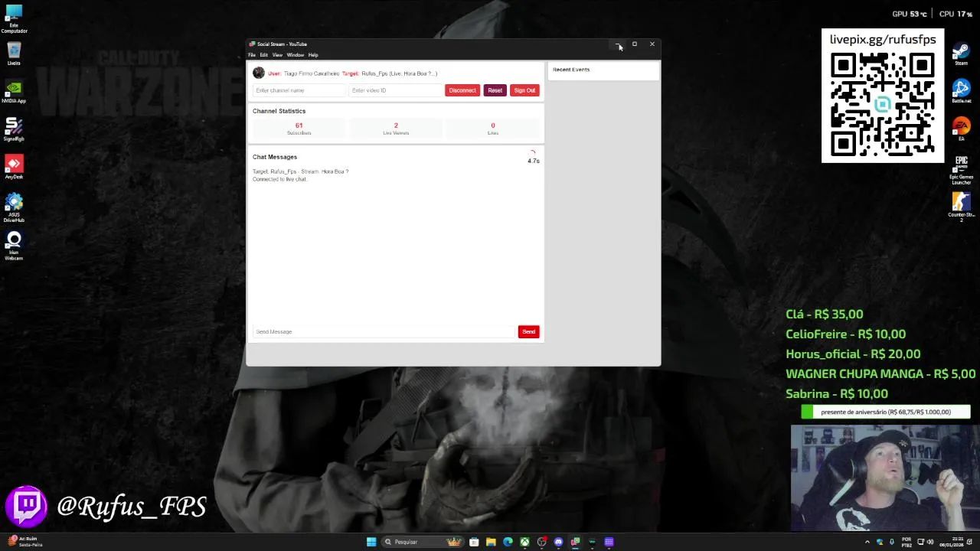Maximize the Social Stream window
The image size is (980, 551).
point(635,44)
